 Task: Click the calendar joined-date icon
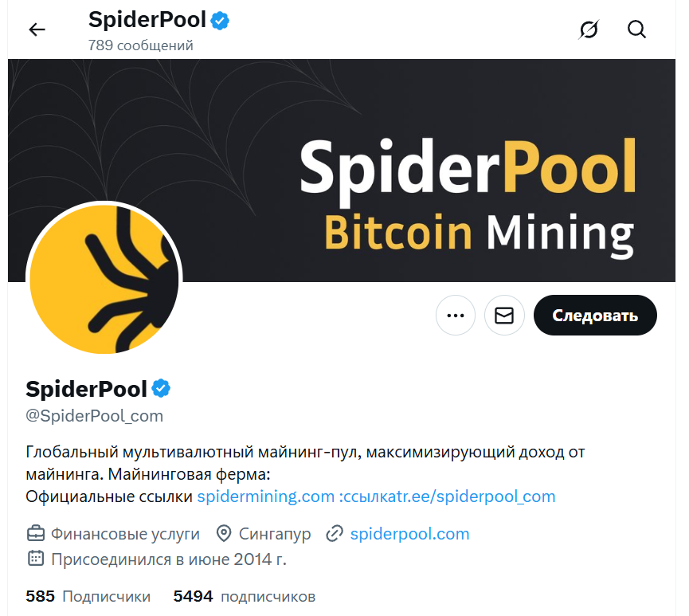coord(36,559)
